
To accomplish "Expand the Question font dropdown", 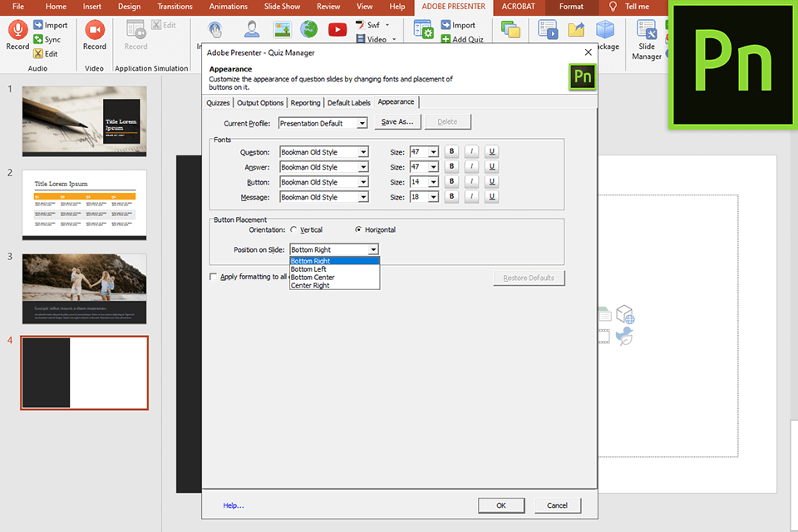I will click(363, 152).
